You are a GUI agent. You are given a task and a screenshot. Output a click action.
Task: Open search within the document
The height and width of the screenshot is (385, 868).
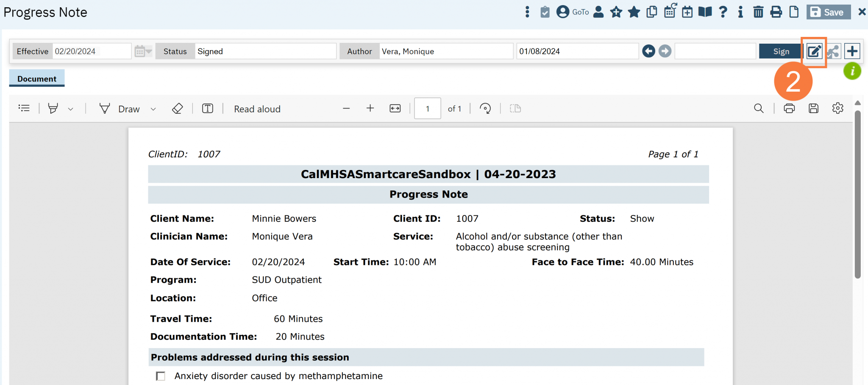tap(759, 108)
